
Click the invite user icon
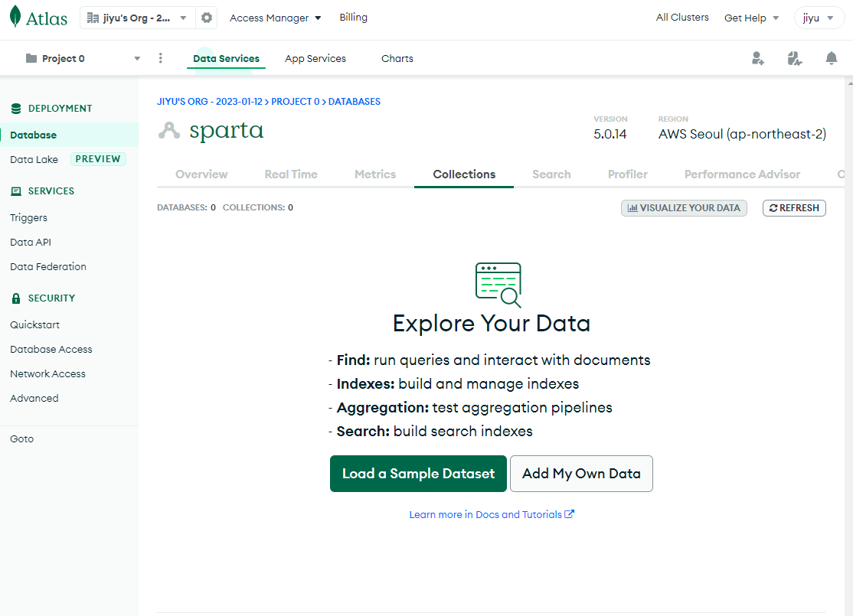coord(758,58)
